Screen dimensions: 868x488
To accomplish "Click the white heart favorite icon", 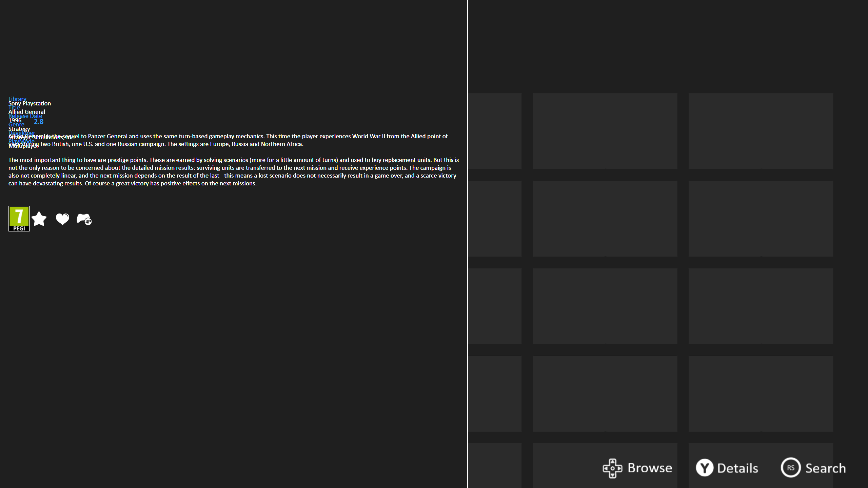I will pos(62,219).
